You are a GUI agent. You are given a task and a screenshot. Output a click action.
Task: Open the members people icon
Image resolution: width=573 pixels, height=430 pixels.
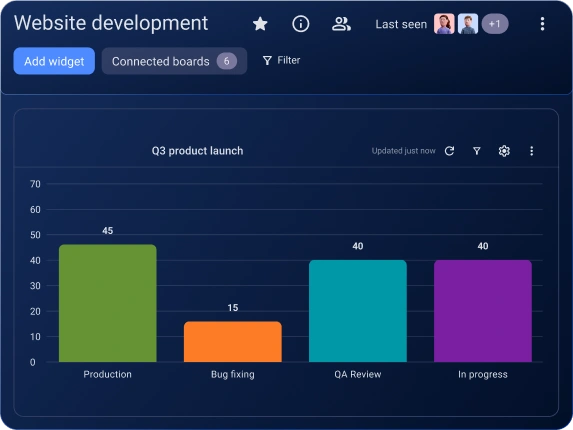coord(341,24)
